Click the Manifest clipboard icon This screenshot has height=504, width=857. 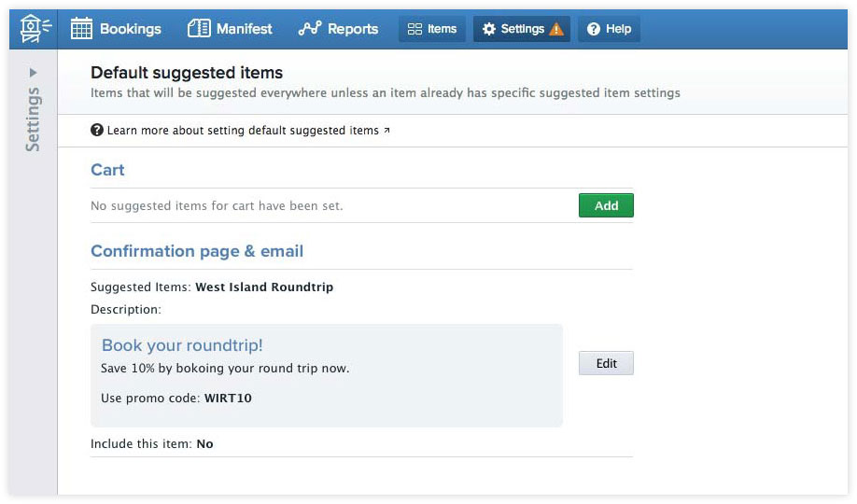199,29
